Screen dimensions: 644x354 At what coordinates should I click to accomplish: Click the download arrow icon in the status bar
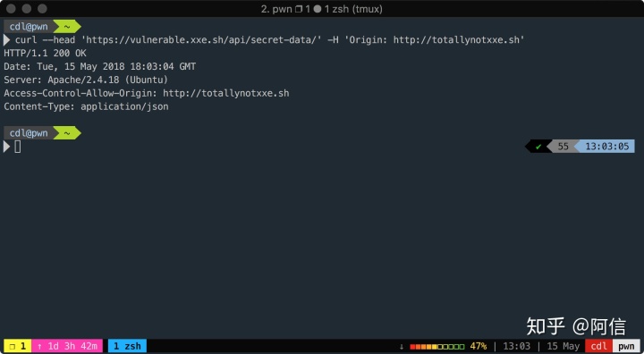[x=402, y=347]
